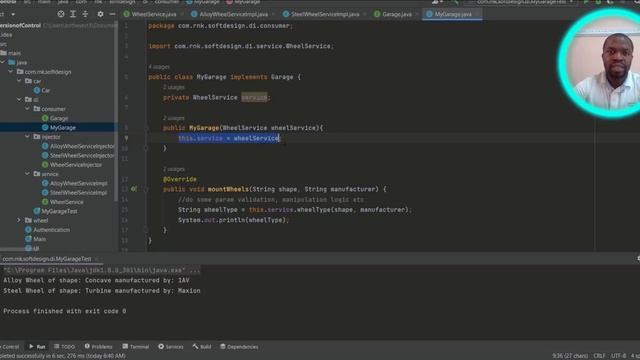Open the TODO tool window
Screen dimensions: 640x360
(x=64, y=347)
